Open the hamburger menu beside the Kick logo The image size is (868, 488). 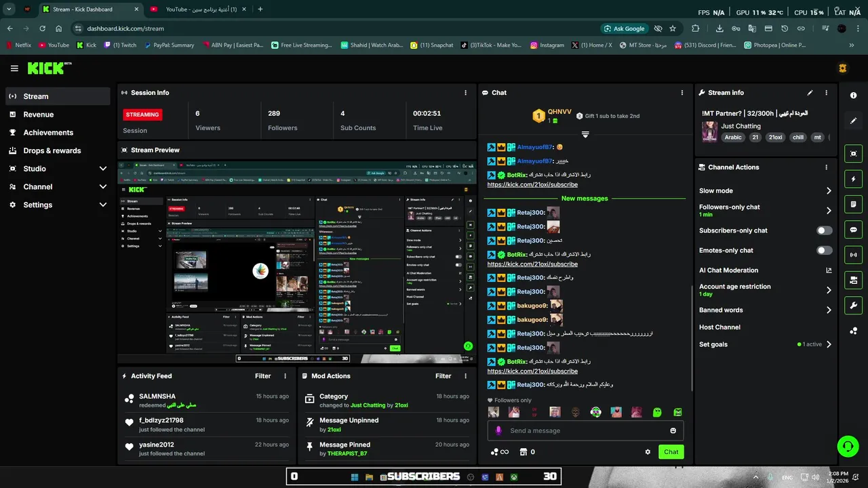pos(14,68)
